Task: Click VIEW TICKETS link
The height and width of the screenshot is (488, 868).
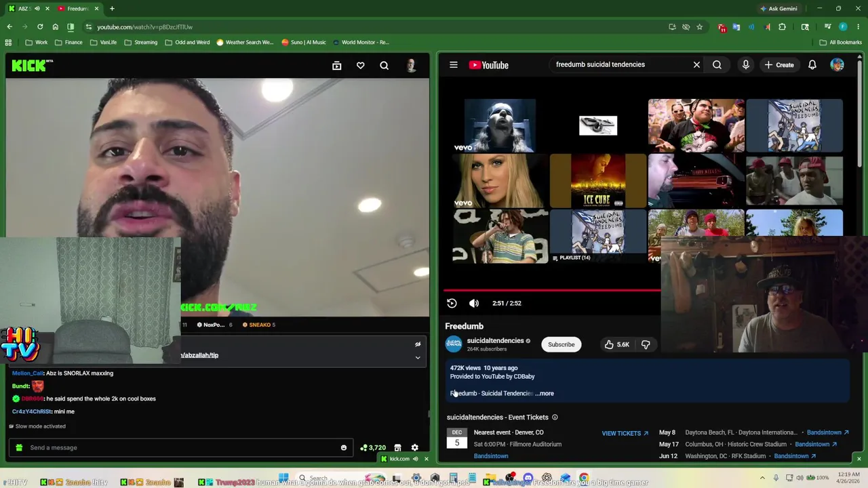Action: point(625,433)
